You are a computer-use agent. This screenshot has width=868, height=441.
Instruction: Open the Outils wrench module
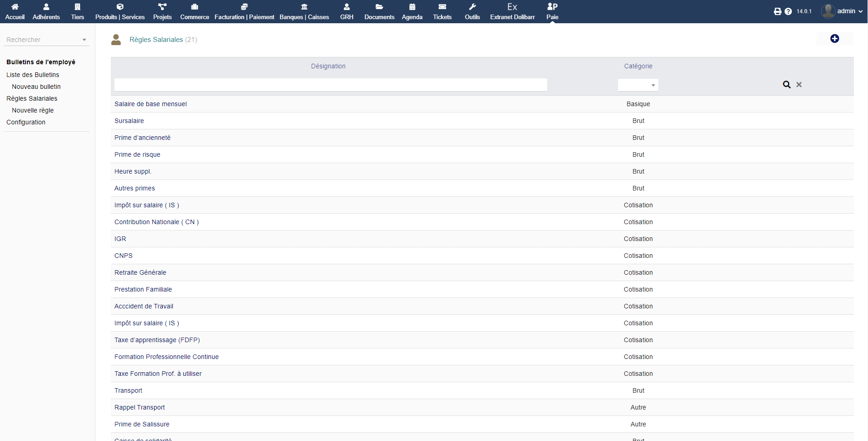[472, 11]
